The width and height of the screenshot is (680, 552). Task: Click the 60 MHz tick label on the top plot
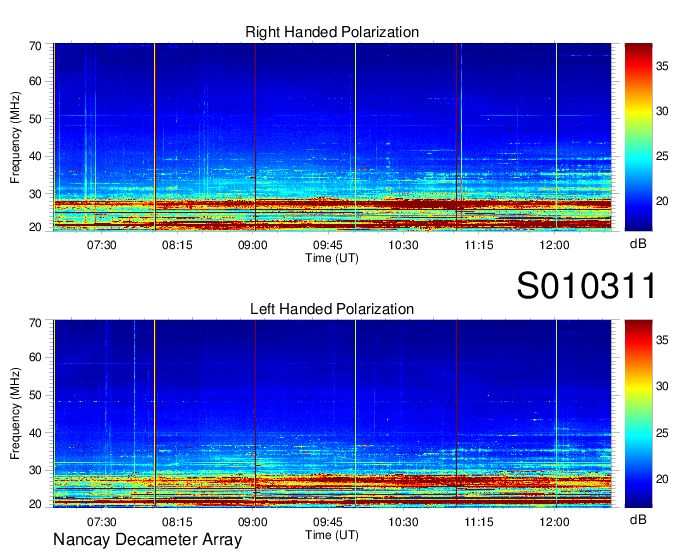tap(35, 82)
